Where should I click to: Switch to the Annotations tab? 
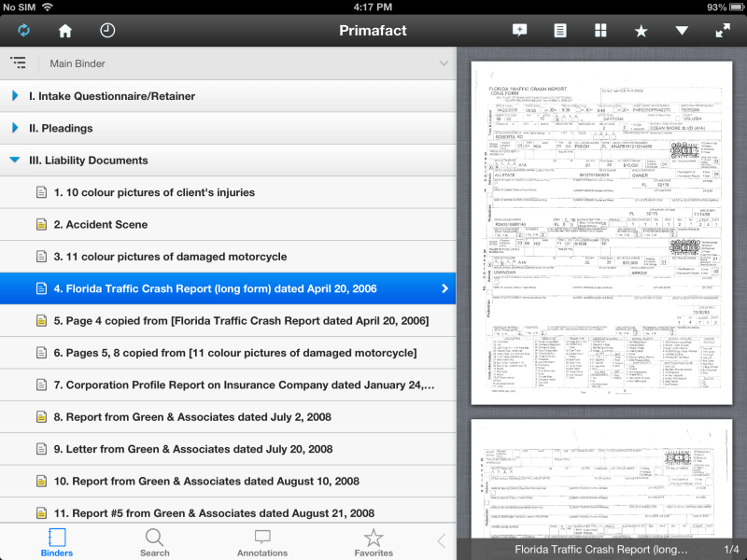point(262,542)
